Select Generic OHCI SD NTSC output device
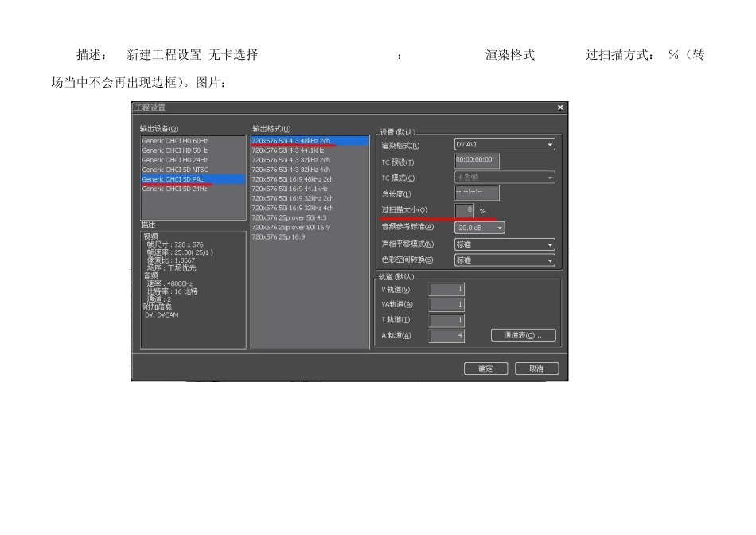This screenshot has width=756, height=535. pyautogui.click(x=193, y=170)
